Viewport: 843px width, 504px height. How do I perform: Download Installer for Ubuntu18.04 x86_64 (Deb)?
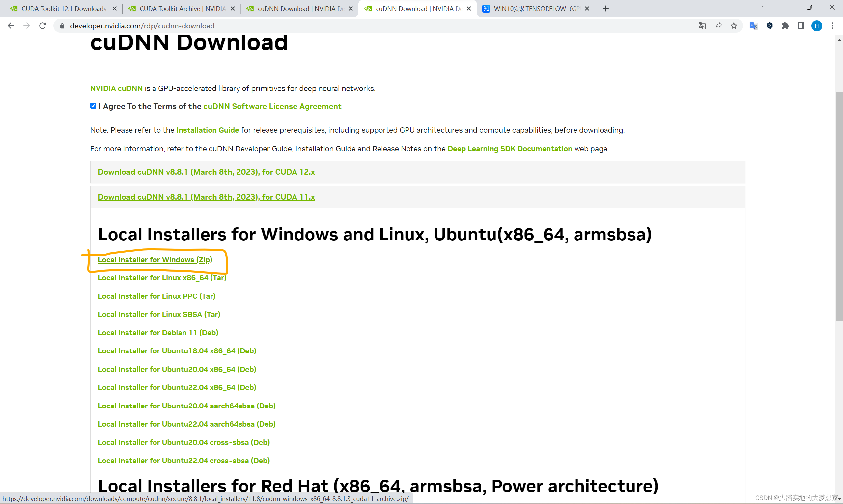pos(177,351)
